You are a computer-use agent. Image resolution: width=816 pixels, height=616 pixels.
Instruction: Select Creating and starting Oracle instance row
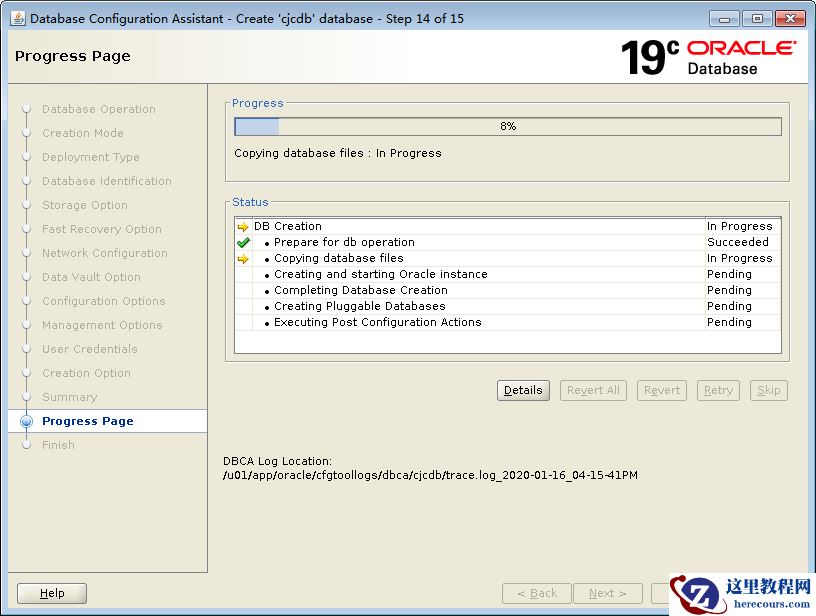pyautogui.click(x=508, y=274)
